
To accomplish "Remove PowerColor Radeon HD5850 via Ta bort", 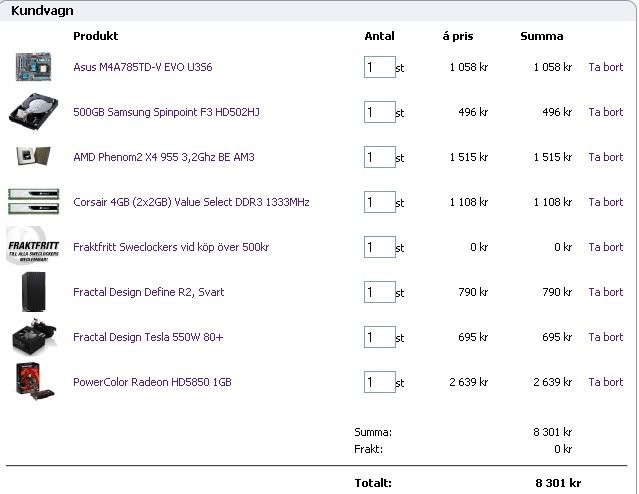I will pos(605,382).
